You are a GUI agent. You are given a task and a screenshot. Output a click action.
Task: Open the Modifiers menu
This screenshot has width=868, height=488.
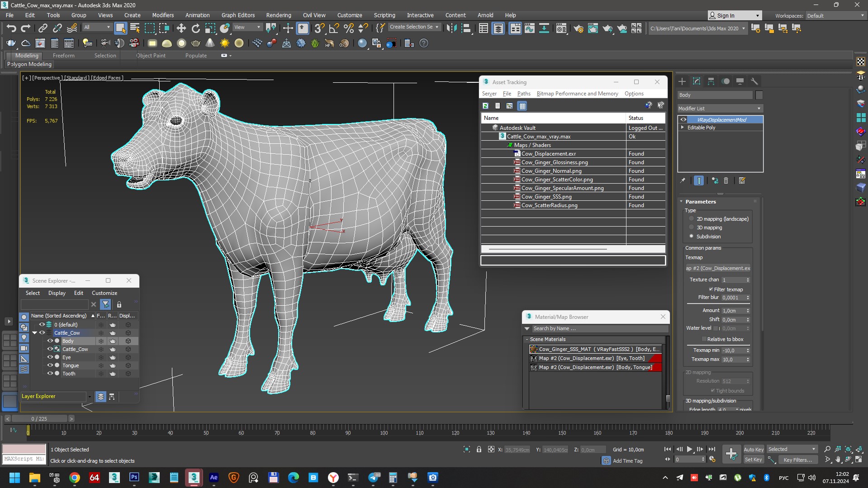[163, 15]
